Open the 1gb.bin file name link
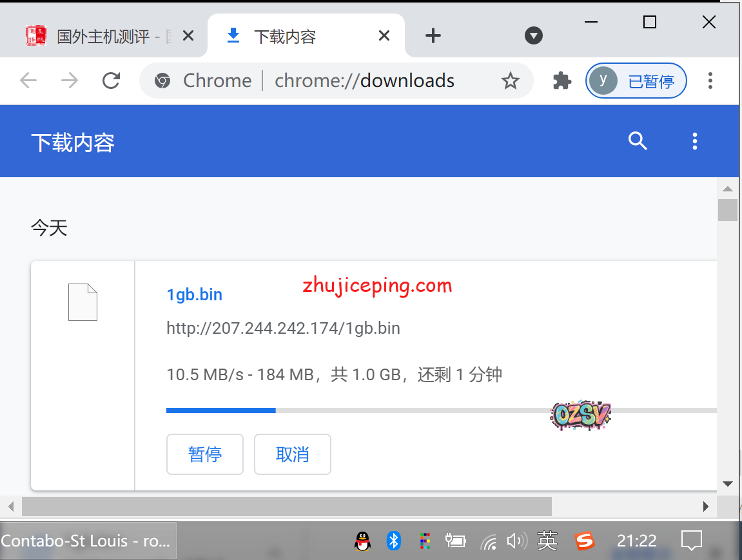The width and height of the screenshot is (742, 560). (x=194, y=294)
